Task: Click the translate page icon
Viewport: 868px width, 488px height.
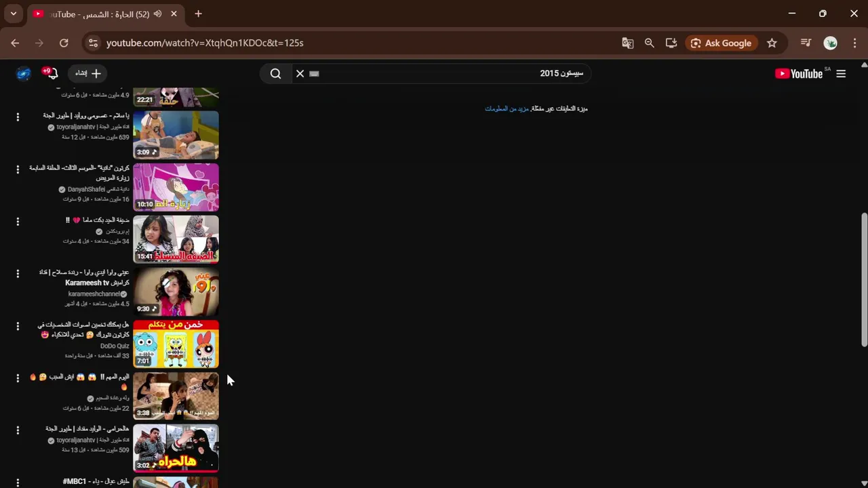Action: point(628,43)
